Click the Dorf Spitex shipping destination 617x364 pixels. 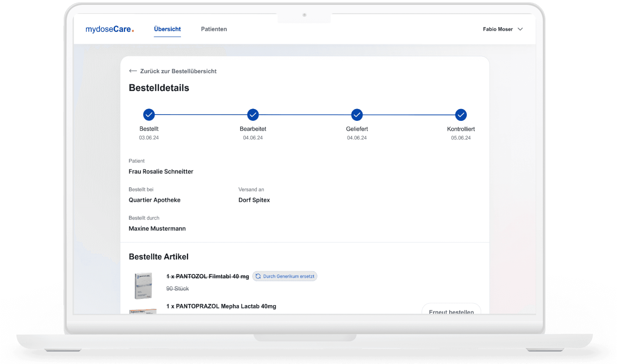click(254, 200)
